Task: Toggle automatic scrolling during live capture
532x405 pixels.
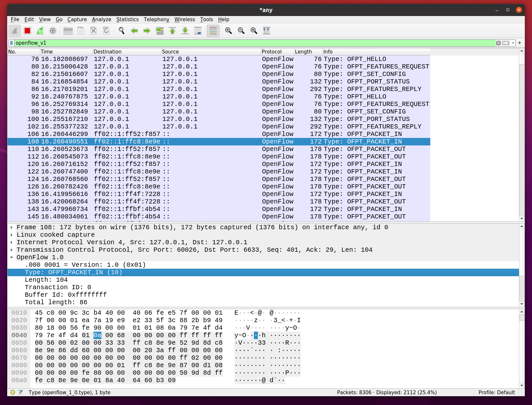Action: pos(198,31)
